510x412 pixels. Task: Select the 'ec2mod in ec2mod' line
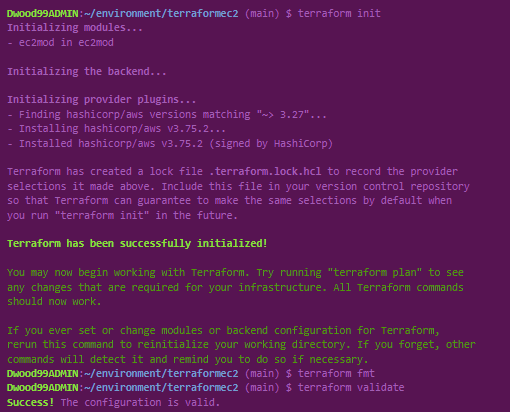[60, 42]
